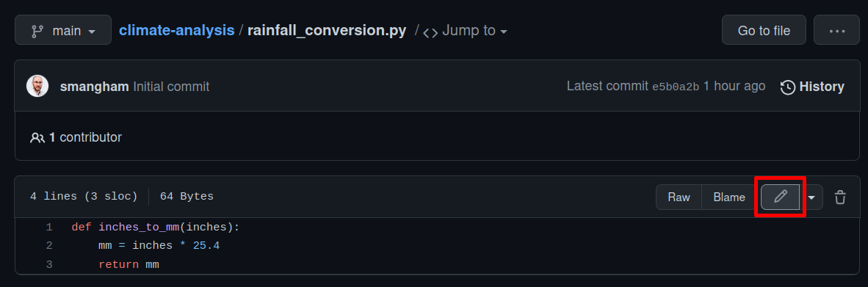Select line number 2 in the code
Viewport: 868px width, 287px height.
click(x=49, y=245)
